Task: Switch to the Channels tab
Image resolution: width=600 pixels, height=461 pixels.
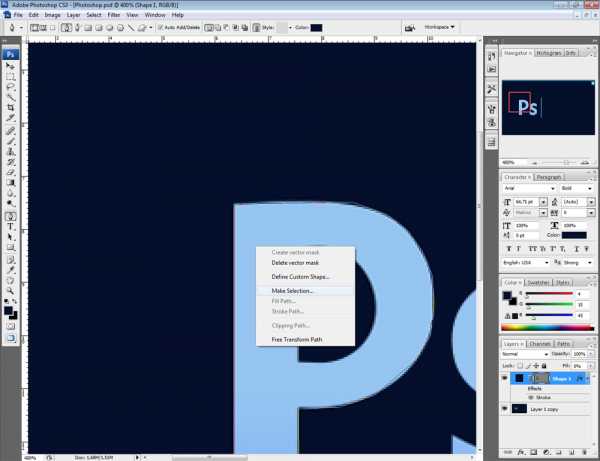Action: 540,344
